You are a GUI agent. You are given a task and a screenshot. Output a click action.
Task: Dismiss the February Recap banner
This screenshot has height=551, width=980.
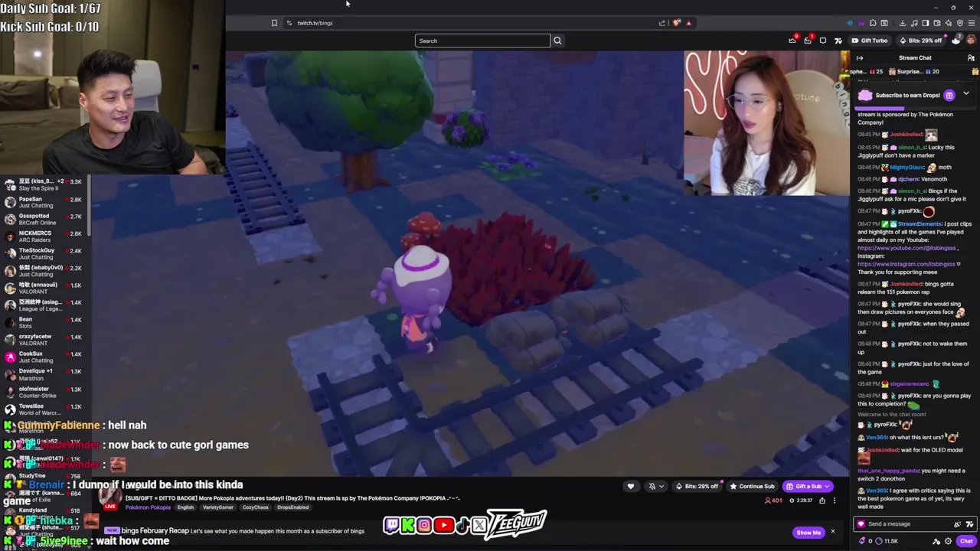point(833,531)
